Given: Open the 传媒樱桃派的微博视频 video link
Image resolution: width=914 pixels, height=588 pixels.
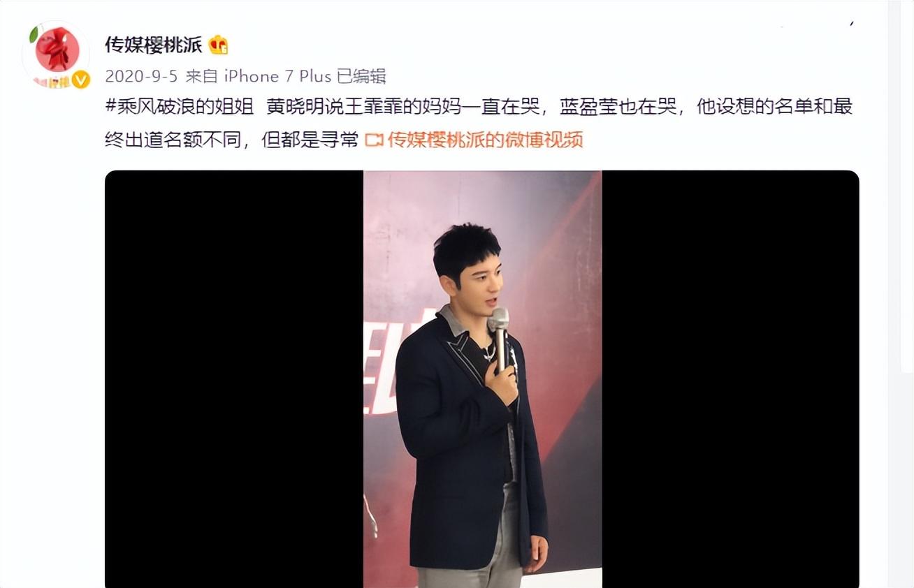Looking at the screenshot, I should coord(485,140).
